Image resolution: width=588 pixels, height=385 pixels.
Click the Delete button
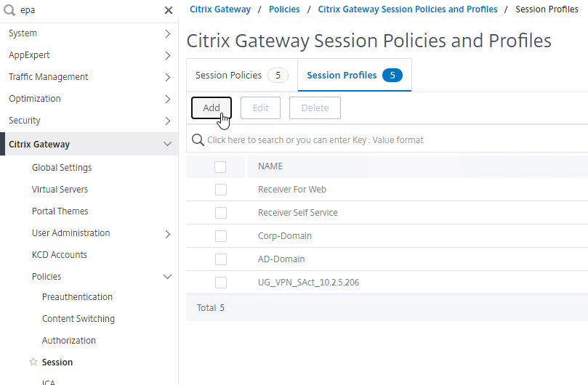point(315,108)
